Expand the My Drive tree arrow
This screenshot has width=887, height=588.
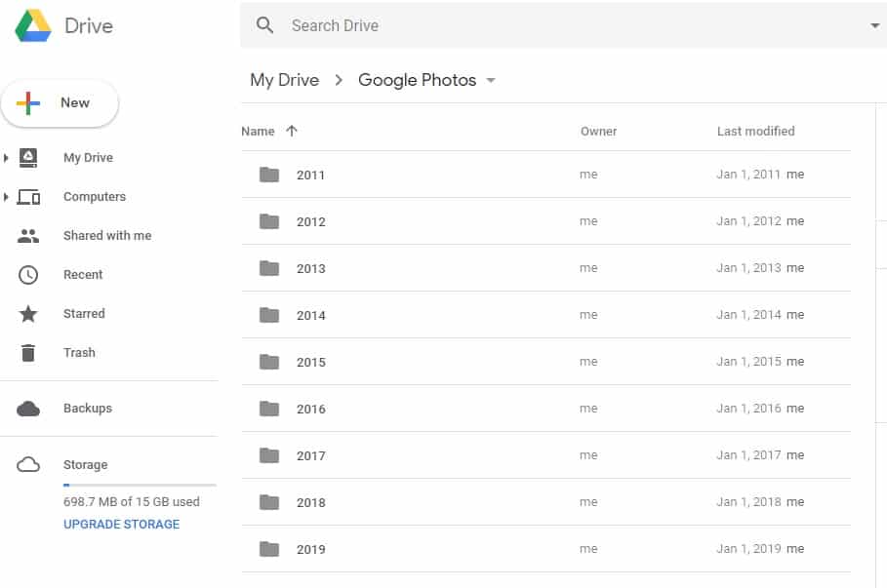(6, 158)
